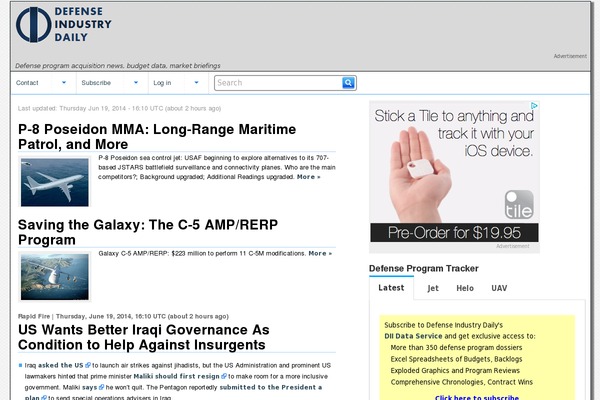Open the Log in menu item

tap(162, 83)
